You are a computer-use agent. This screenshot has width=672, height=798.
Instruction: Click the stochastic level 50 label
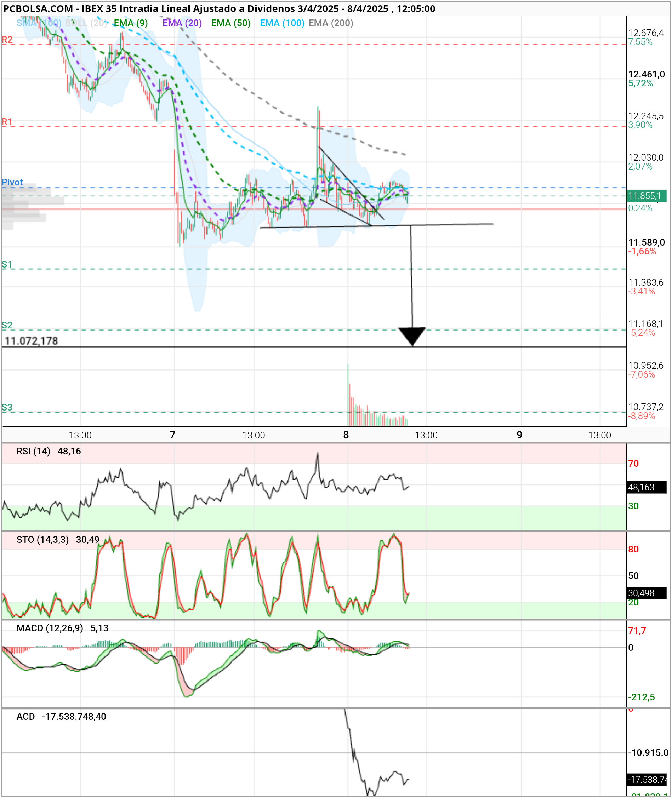(x=633, y=576)
